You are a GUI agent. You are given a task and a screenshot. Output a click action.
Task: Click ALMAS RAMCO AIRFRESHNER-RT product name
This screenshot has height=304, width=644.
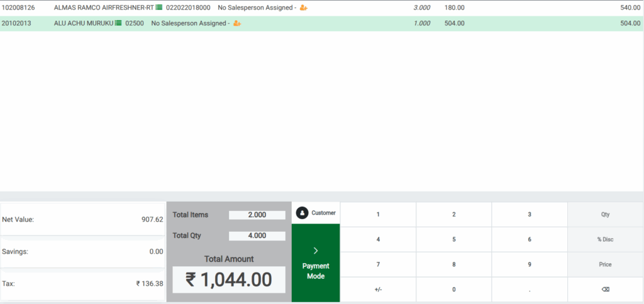coord(104,8)
